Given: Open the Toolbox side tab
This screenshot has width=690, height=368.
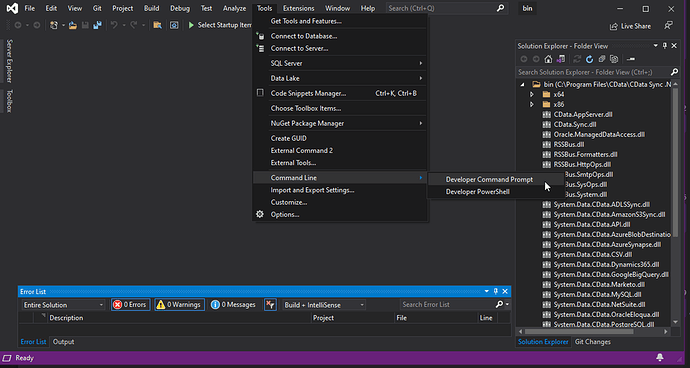Looking at the screenshot, I should [9, 101].
